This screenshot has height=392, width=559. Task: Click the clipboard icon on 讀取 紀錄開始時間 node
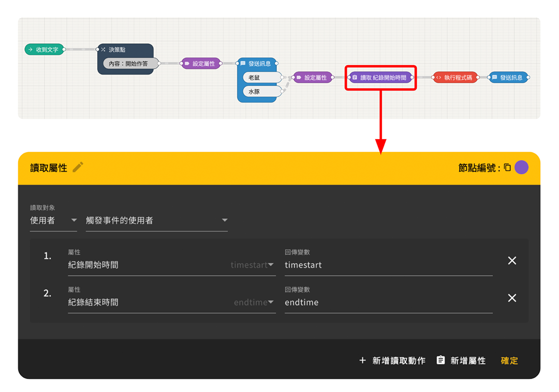click(355, 77)
